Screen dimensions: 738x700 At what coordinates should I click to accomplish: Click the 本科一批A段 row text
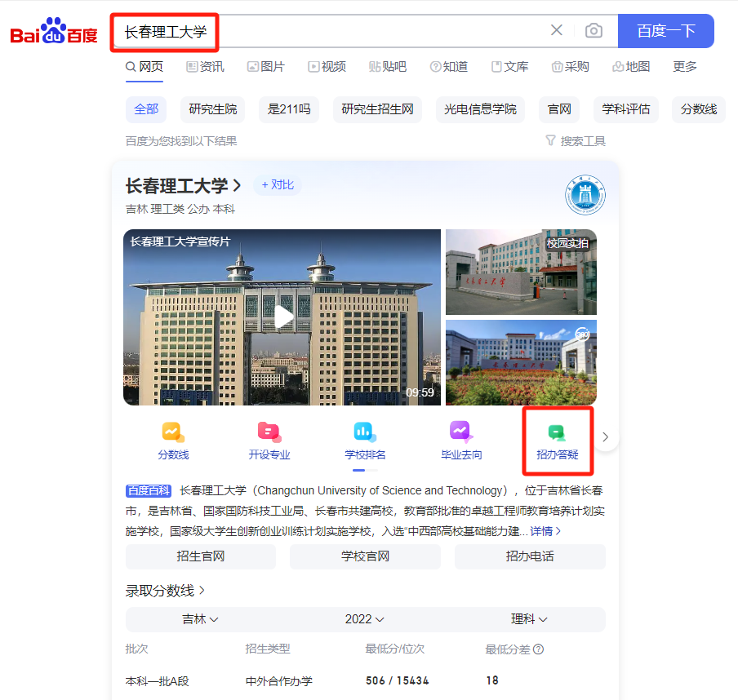tap(158, 680)
